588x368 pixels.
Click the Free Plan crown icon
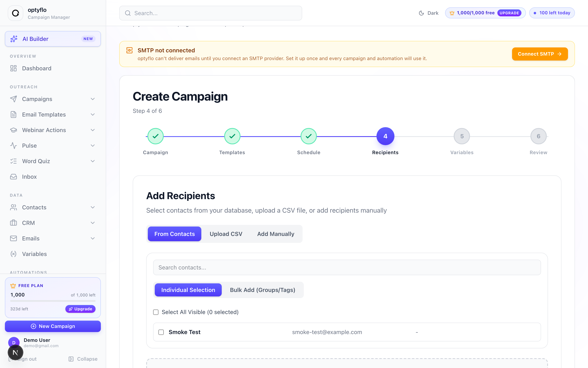coord(13,286)
